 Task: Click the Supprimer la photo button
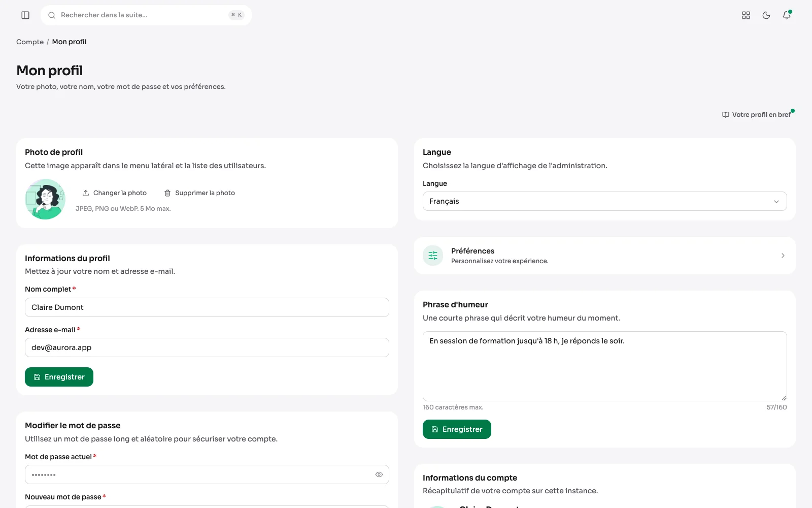[200, 193]
